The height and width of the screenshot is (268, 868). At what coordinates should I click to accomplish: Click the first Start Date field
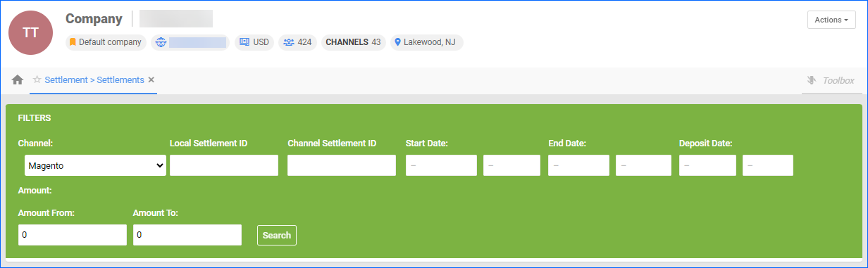click(442, 165)
